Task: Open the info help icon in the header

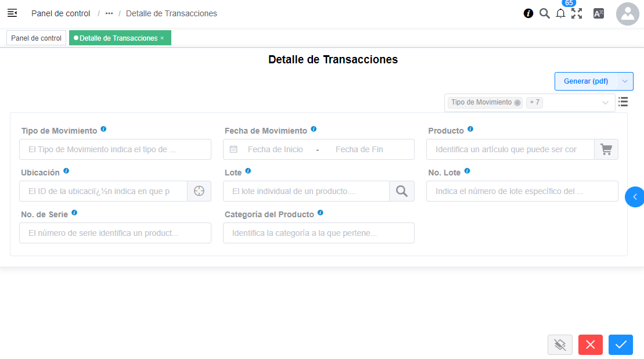Action: [x=528, y=13]
